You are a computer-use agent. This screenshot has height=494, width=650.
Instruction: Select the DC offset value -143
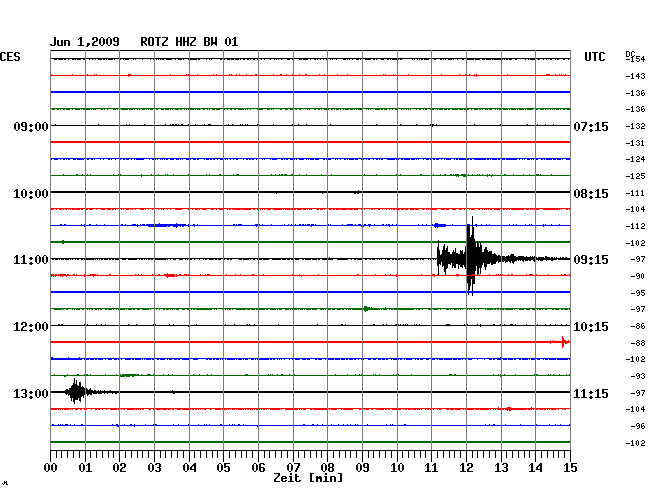(635, 76)
